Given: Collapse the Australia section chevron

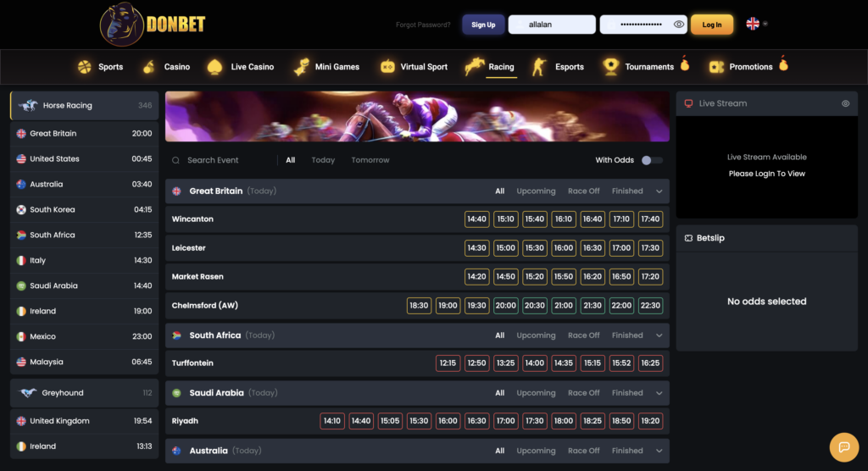Looking at the screenshot, I should point(659,451).
